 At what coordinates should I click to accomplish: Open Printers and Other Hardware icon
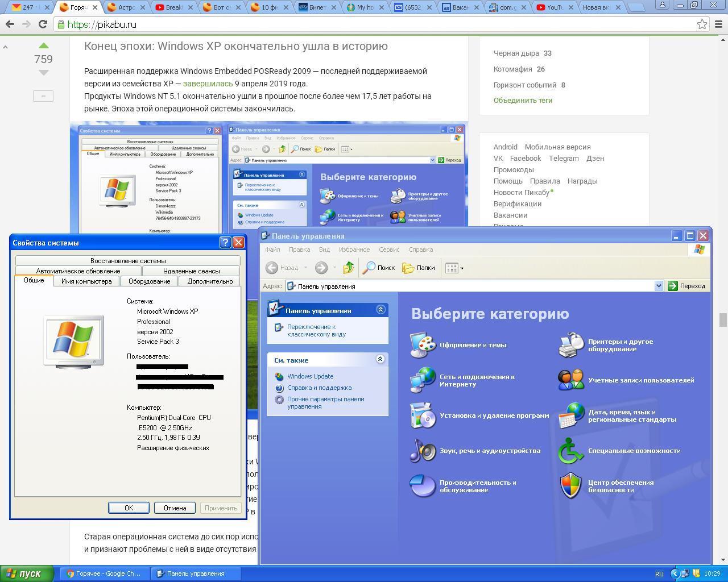click(571, 345)
